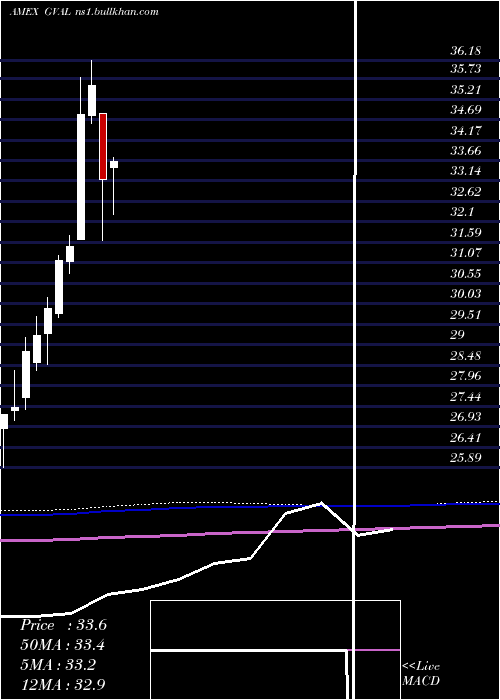The image size is (500, 700).
Task: Click the 35.73 price axis label
Action: pyautogui.click(x=465, y=69)
